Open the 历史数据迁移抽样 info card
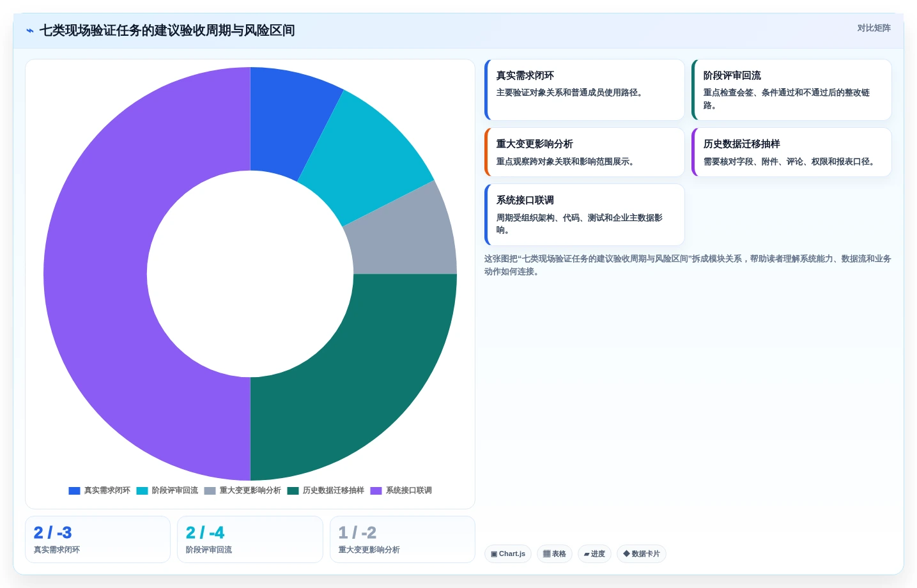917x588 pixels. click(792, 152)
